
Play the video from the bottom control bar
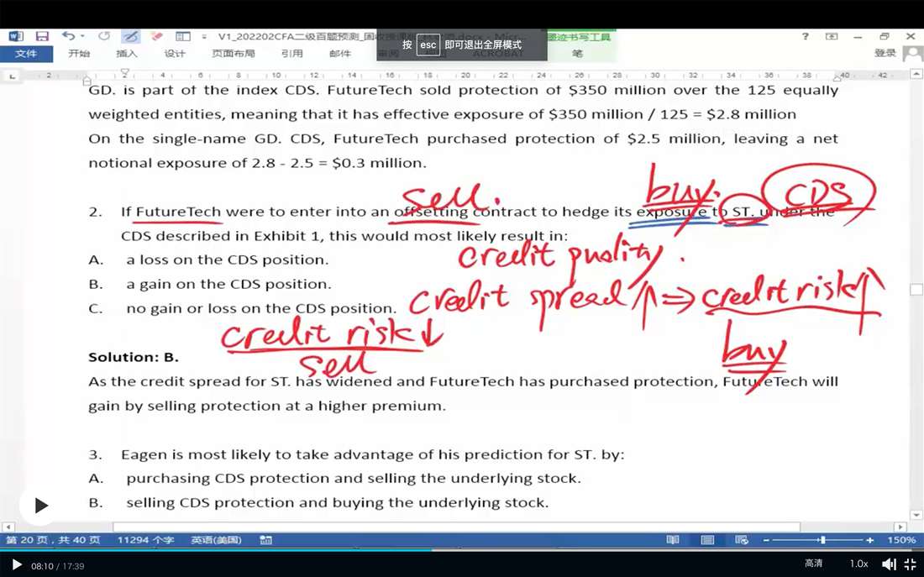(17, 565)
